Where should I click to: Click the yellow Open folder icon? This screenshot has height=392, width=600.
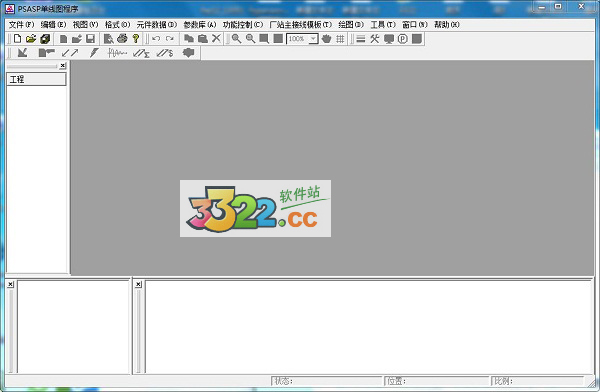coord(31,39)
